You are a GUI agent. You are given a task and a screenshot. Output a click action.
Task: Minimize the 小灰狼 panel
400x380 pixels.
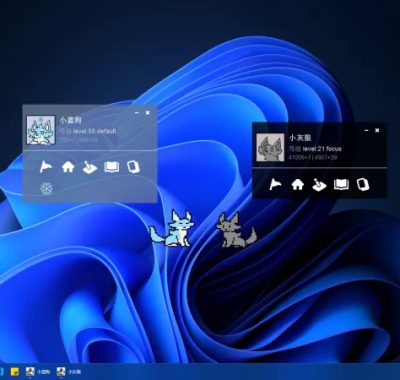(x=366, y=130)
